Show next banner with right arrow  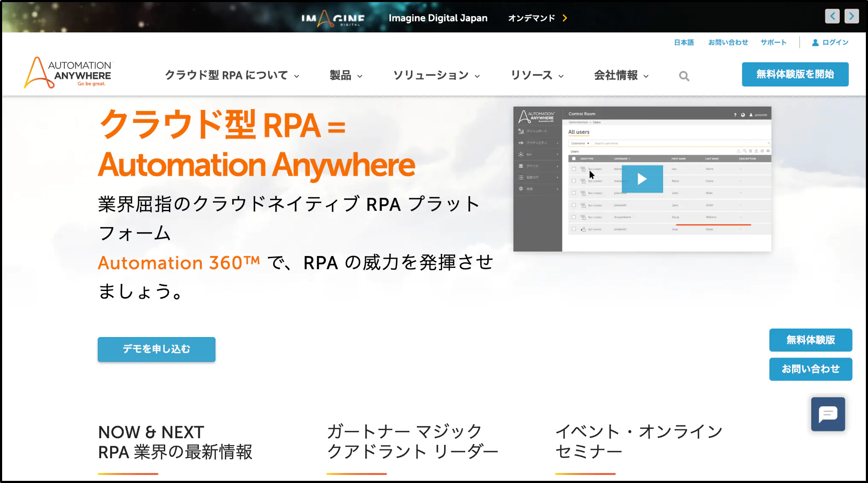851,16
